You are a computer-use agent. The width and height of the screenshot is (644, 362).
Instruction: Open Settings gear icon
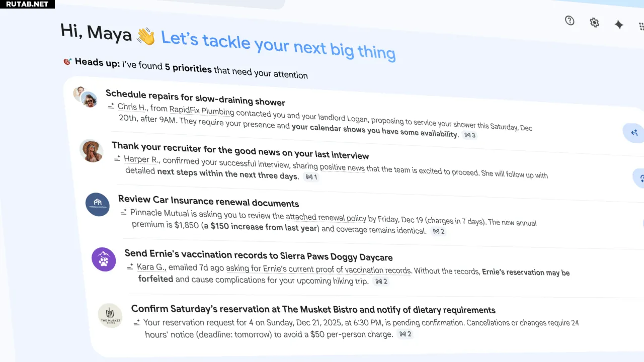[x=594, y=23]
